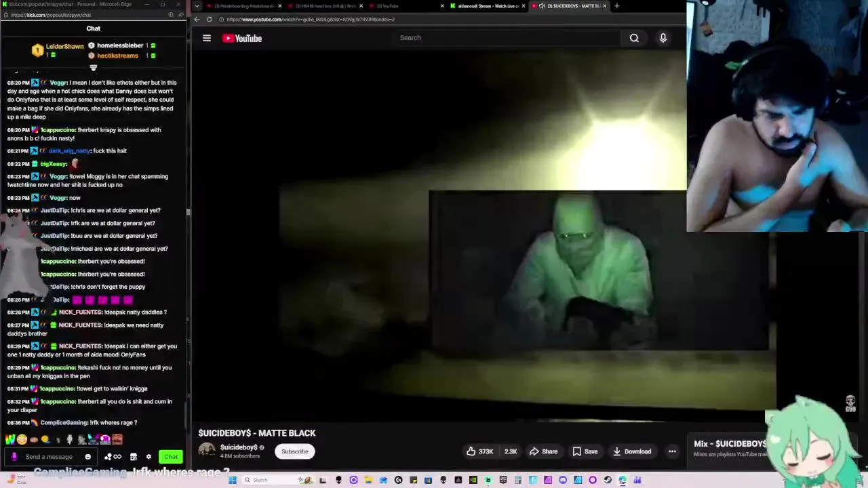Dislike the video with the thumbs-down button
868x488 pixels.
click(x=510, y=451)
